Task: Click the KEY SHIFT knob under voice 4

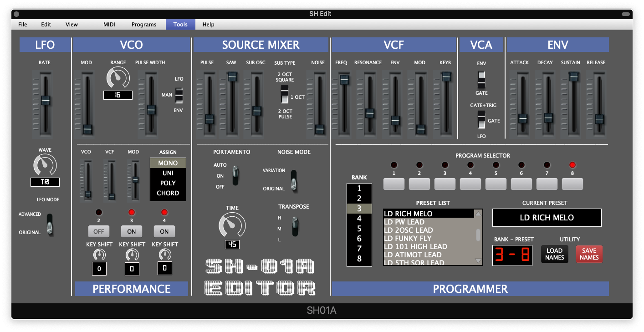Action: 164,255
